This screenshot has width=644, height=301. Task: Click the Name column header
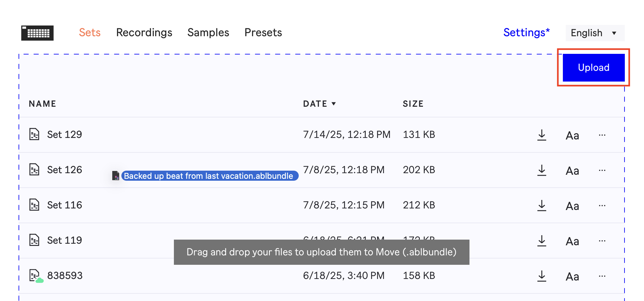tap(42, 104)
